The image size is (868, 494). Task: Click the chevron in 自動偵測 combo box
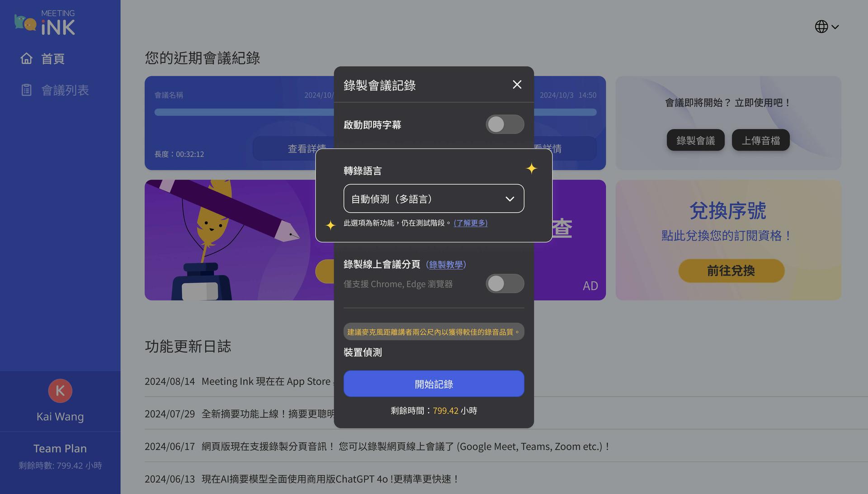coord(509,199)
